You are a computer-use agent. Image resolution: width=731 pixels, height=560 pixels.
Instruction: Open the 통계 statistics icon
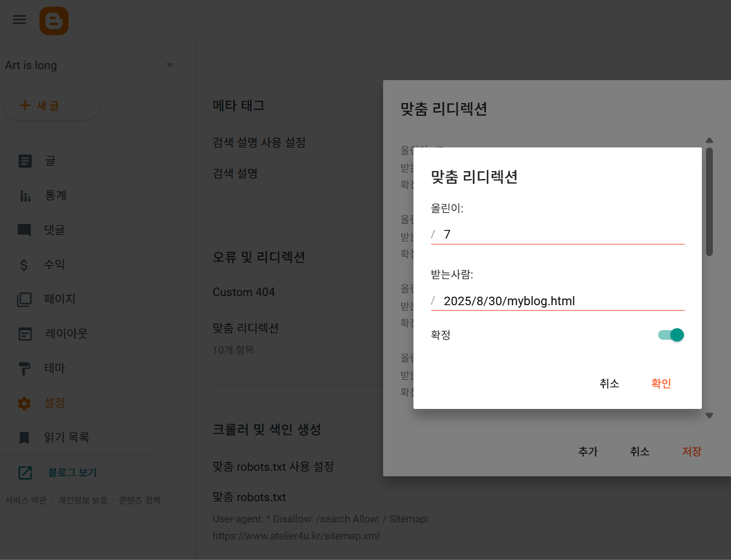pos(24,195)
